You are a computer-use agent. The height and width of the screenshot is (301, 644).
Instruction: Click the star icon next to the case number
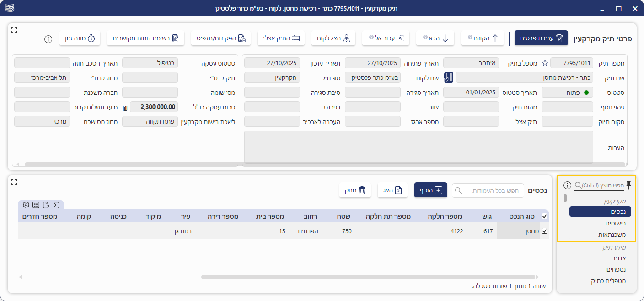pos(545,63)
